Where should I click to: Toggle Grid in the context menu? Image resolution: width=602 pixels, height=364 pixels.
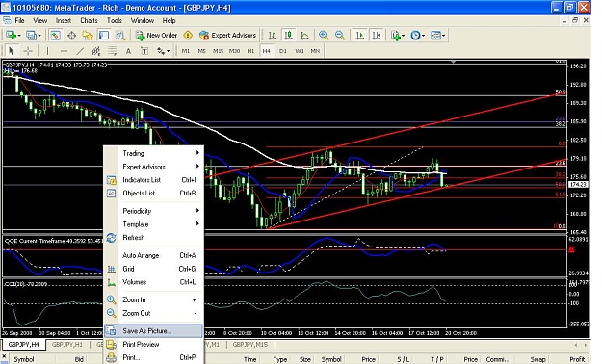pos(153,269)
